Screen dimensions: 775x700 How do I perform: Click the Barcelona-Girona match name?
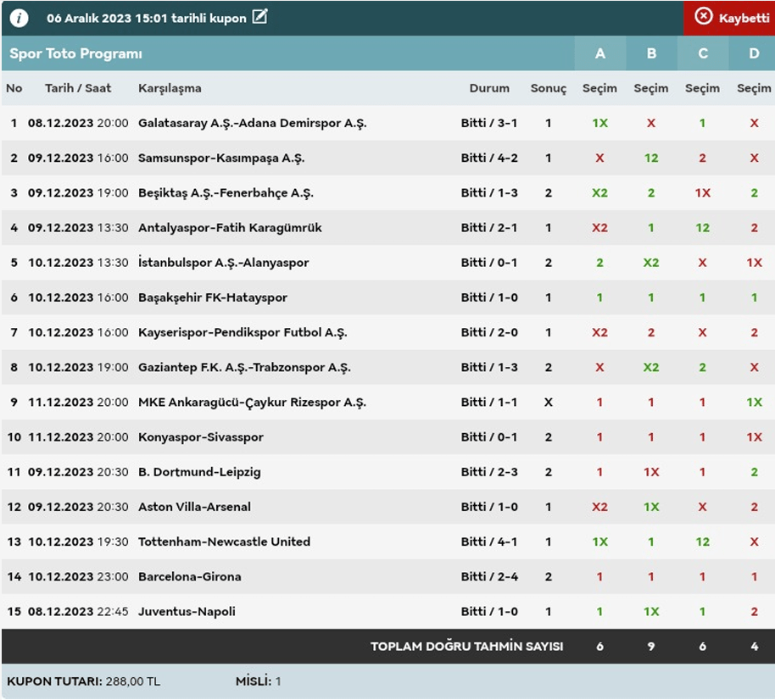(189, 576)
